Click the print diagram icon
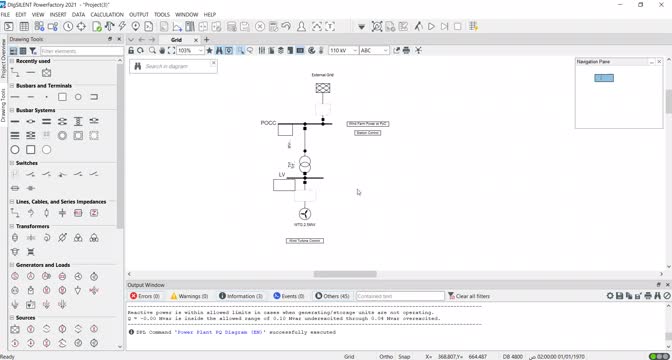Viewport: 672px width, 360px height. (x=406, y=51)
